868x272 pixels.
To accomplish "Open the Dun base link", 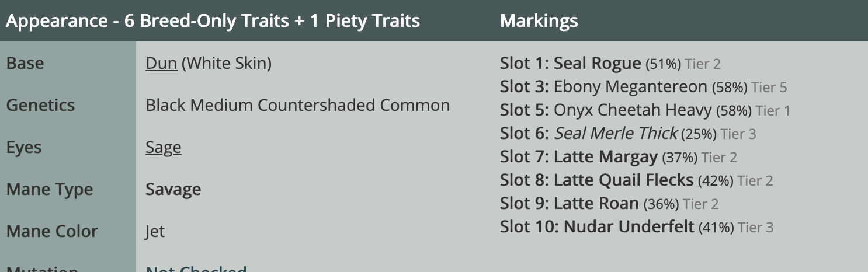I will (161, 63).
